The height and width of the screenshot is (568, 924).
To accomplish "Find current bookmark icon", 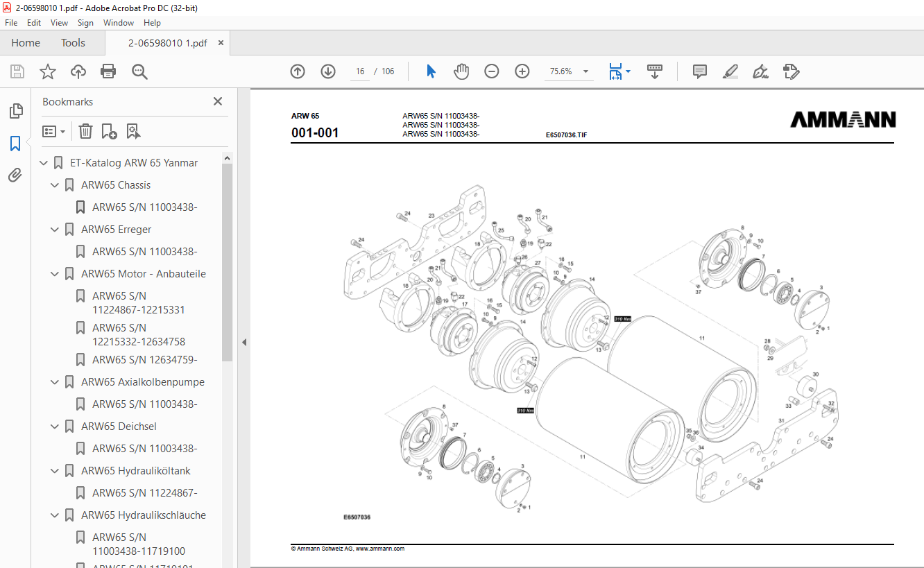I will 133,131.
